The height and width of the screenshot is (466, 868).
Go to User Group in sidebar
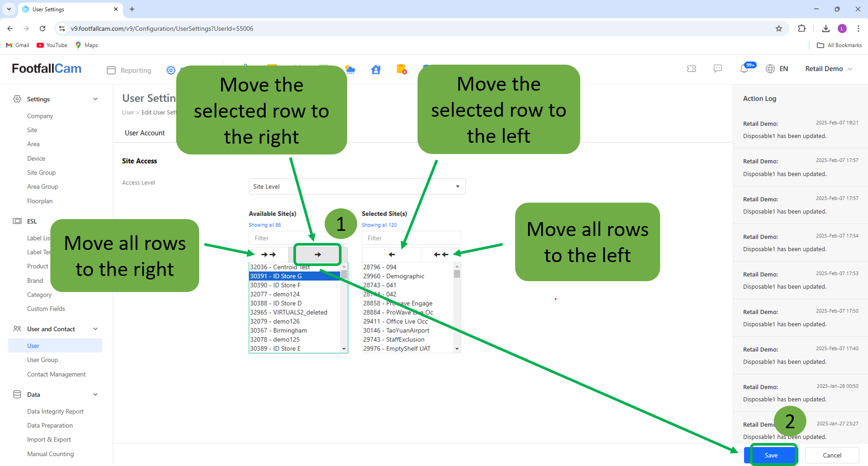43,360
